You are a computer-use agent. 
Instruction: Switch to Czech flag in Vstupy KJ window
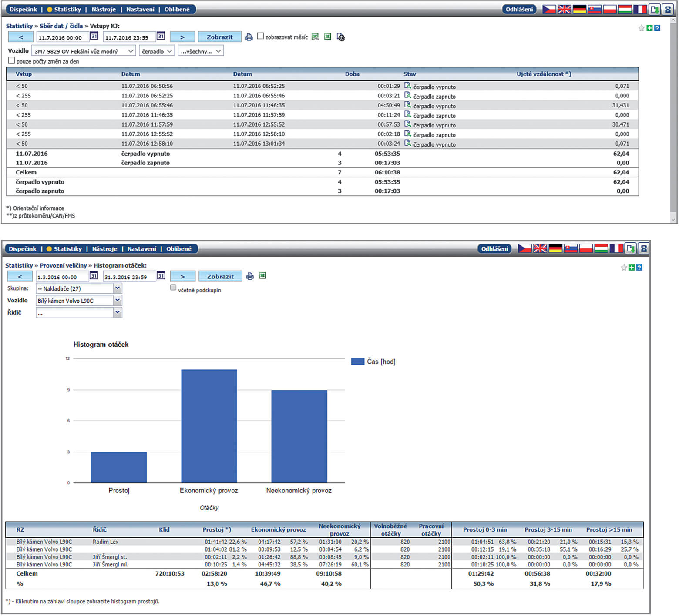tap(549, 9)
